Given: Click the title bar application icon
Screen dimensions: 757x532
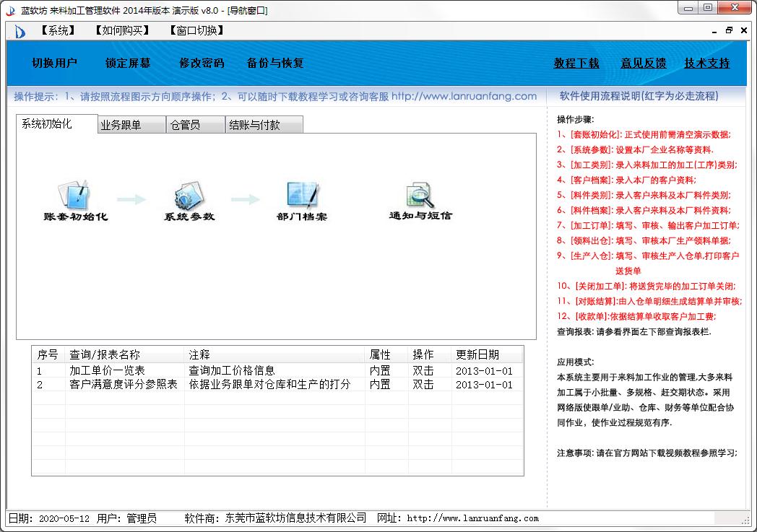Looking at the screenshot, I should pos(11,11).
